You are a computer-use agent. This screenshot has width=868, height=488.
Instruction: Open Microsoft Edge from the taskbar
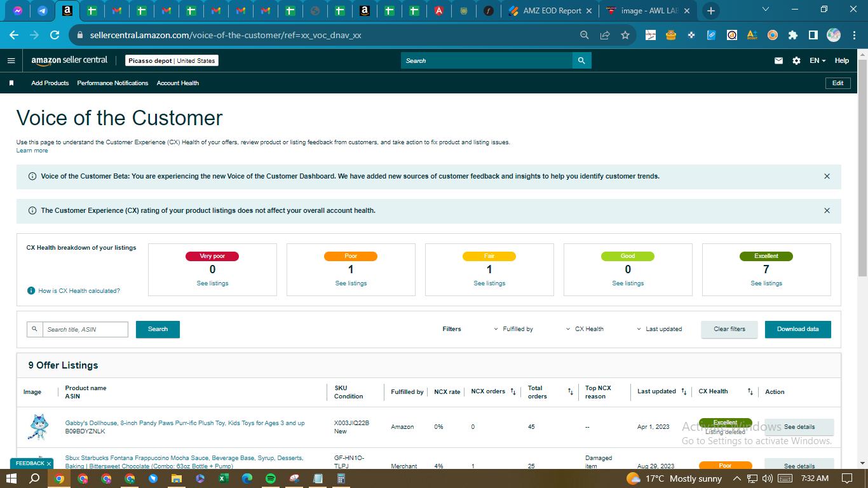point(247,478)
